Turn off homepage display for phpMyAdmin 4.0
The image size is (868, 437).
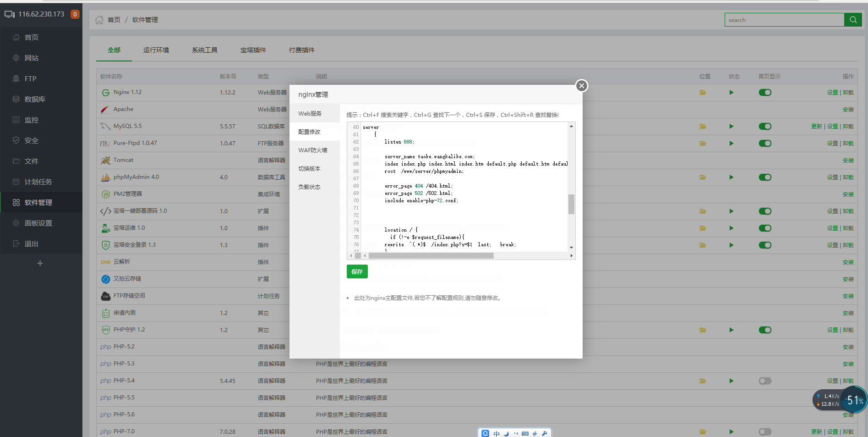coord(765,177)
